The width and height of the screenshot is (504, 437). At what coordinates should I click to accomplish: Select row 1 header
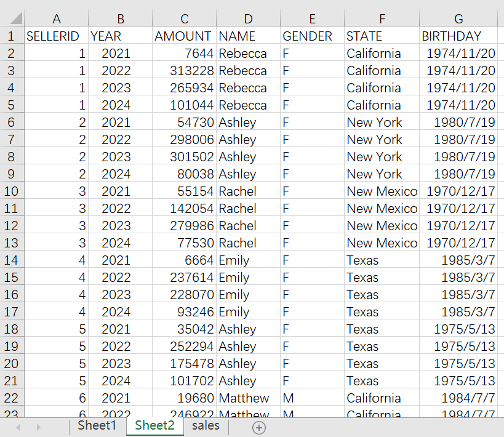(11, 36)
